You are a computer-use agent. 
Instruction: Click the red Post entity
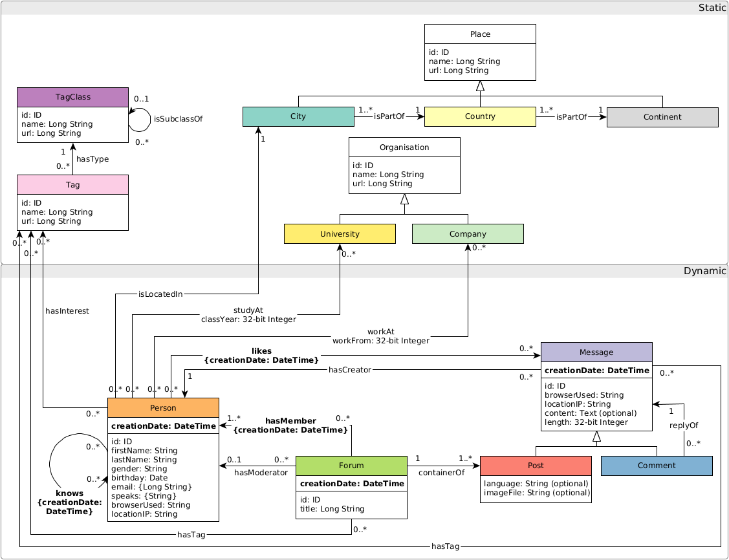[536, 465]
